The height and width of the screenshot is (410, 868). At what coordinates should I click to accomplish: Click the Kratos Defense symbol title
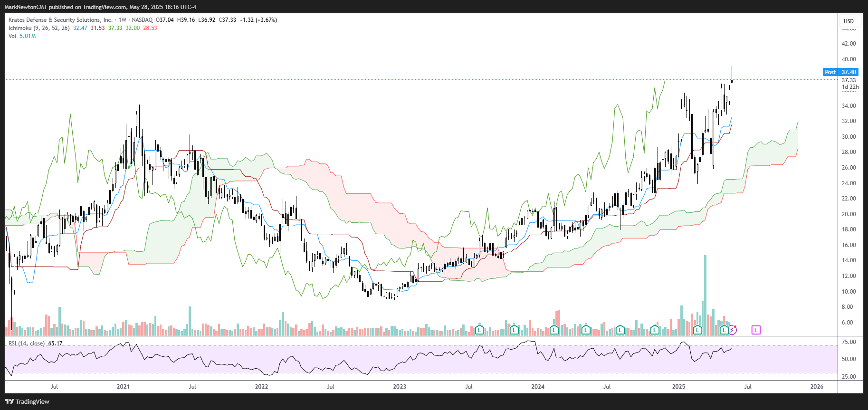tap(60, 20)
